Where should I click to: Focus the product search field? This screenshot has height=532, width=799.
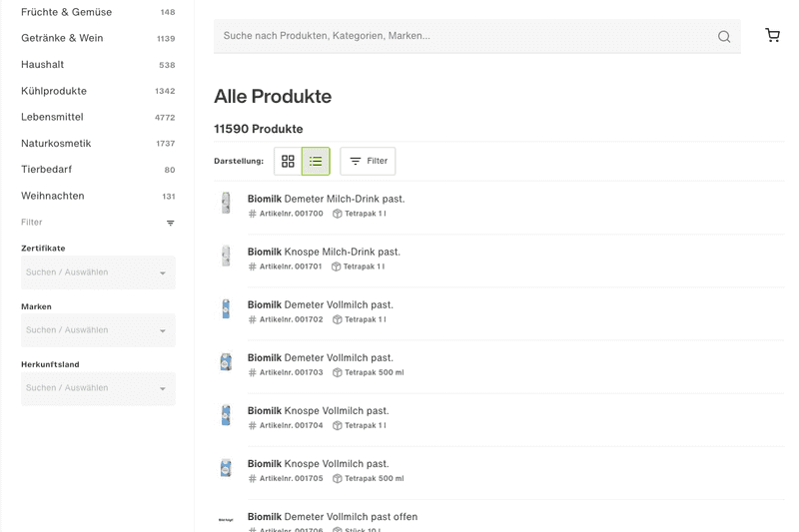[477, 36]
